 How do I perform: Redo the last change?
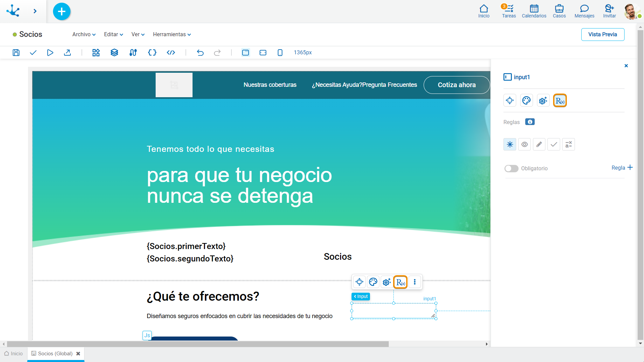217,53
